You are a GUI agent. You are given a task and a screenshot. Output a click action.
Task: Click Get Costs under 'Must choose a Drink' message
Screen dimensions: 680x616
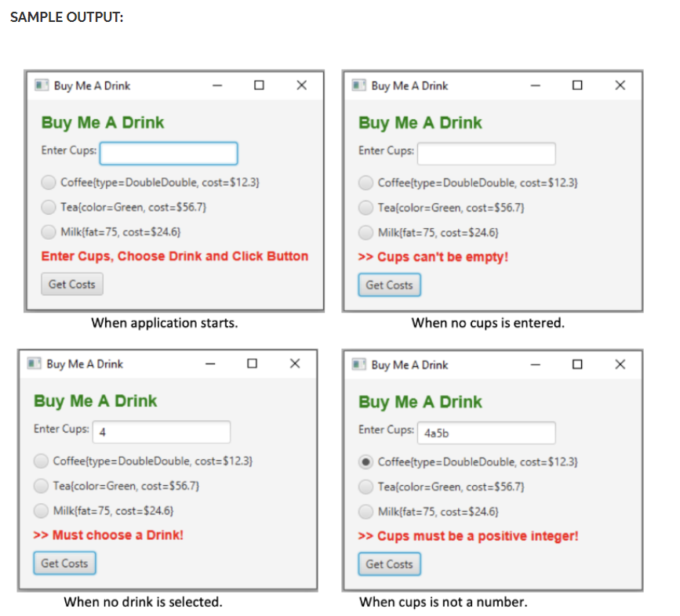(x=64, y=563)
